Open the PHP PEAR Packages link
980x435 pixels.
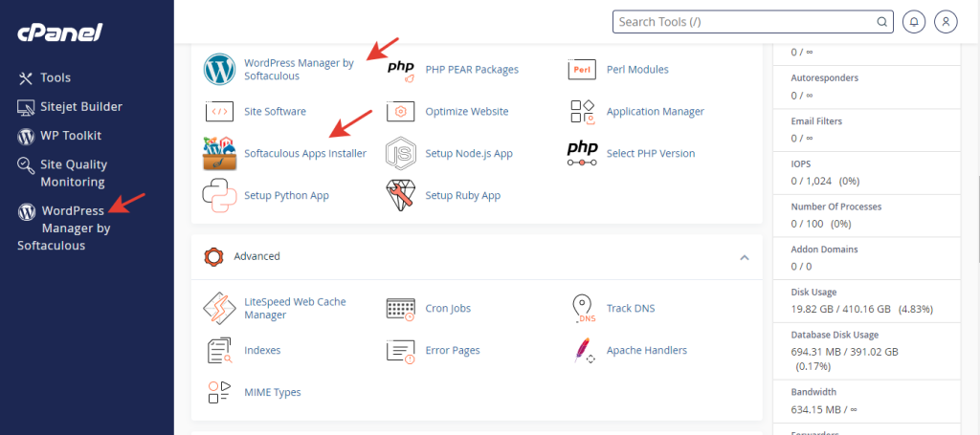coord(472,69)
